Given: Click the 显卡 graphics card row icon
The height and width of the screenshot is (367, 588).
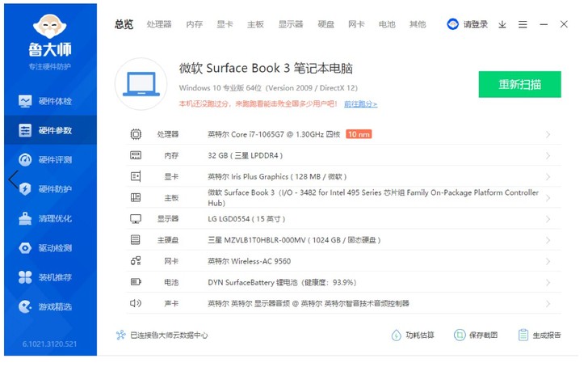Looking at the screenshot, I should point(136,177).
